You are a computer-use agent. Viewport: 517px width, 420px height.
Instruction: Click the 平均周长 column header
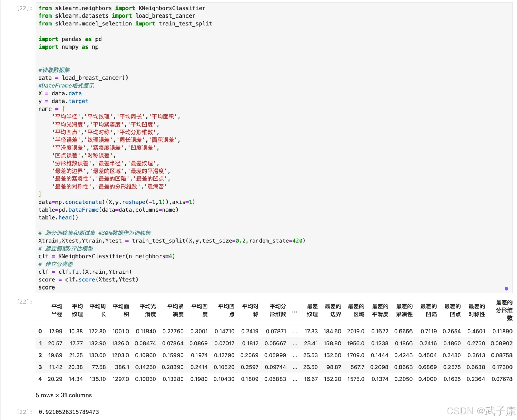pos(98,310)
